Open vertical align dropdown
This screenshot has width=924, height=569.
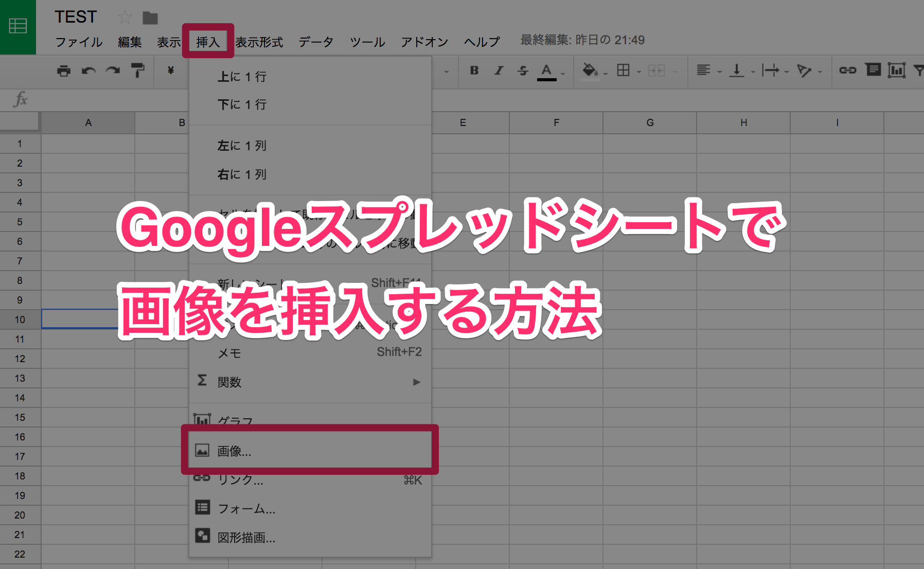click(742, 70)
